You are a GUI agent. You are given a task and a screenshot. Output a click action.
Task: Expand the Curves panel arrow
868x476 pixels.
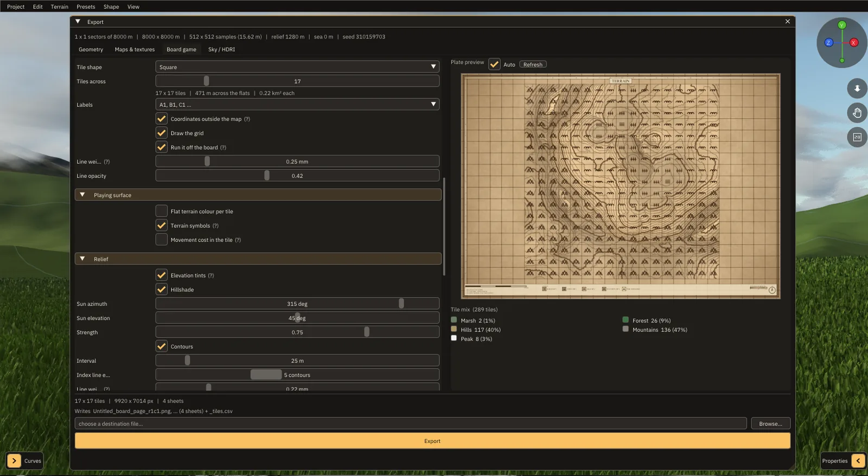tap(14, 461)
